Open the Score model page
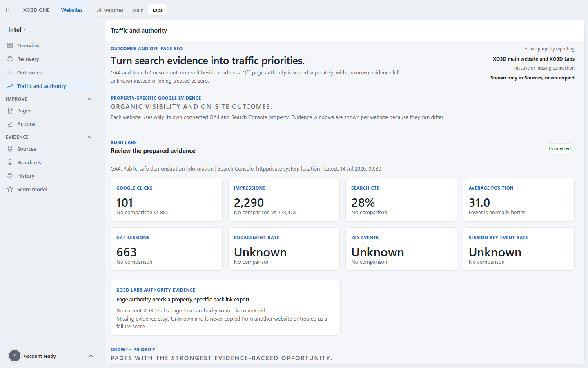This screenshot has height=368, width=588. pos(49,189)
